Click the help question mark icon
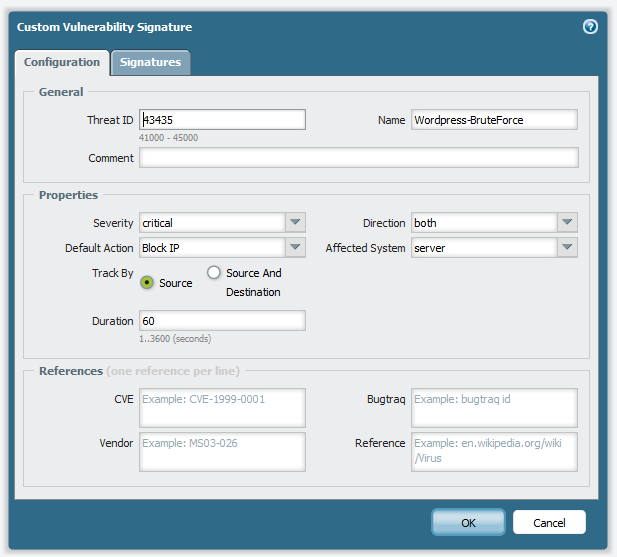Image resolution: width=617 pixels, height=557 pixels. (x=590, y=27)
